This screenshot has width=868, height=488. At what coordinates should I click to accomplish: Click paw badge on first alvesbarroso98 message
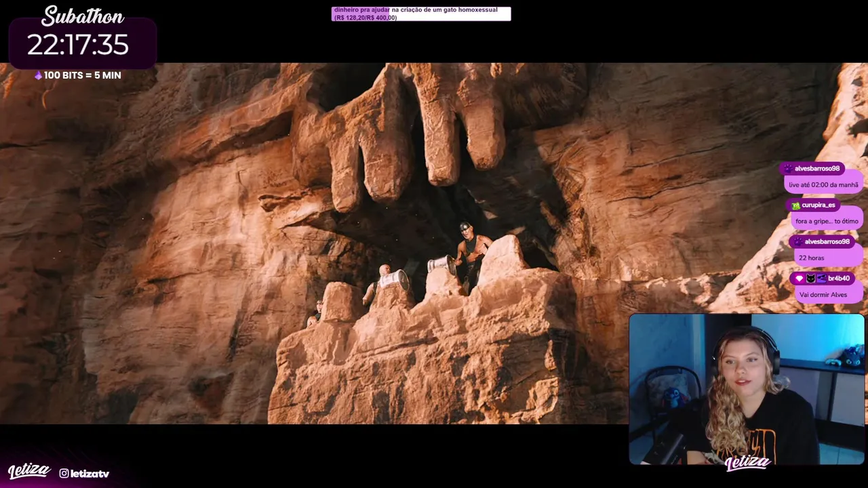787,168
